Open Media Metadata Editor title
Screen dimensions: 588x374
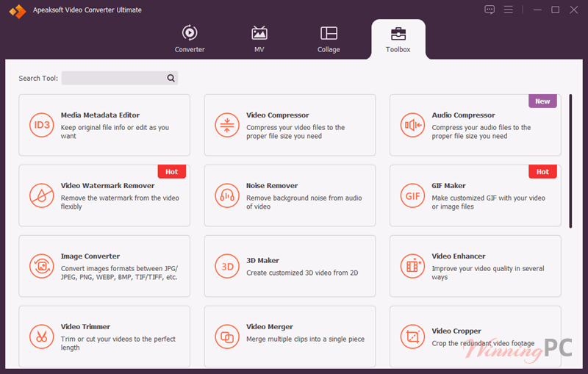[100, 115]
